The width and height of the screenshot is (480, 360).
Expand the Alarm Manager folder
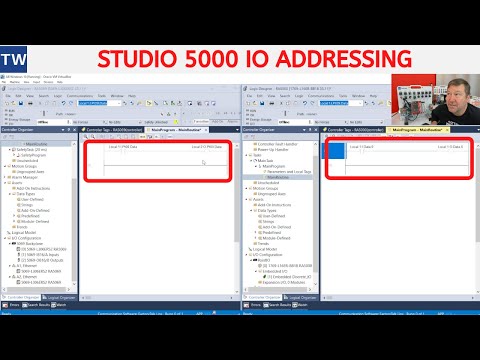click(5, 177)
